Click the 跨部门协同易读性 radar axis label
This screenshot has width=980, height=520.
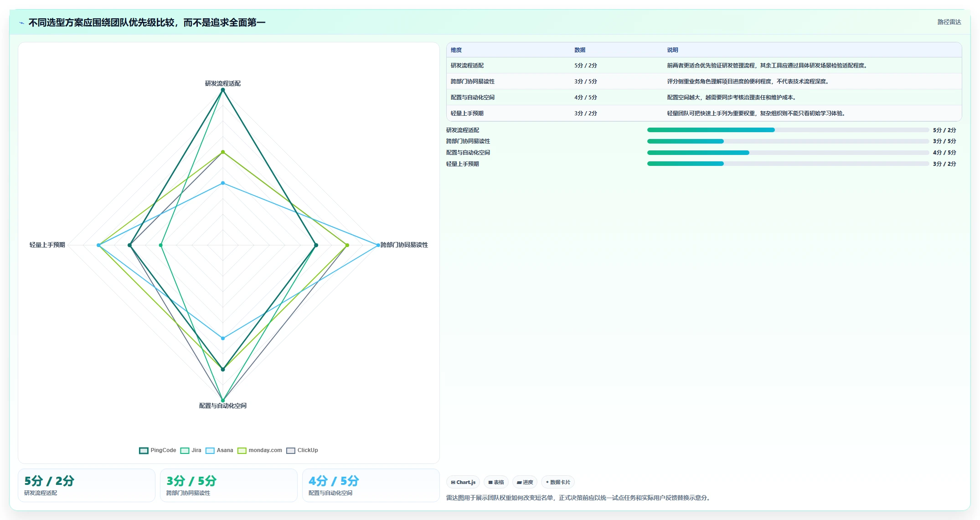(404, 245)
